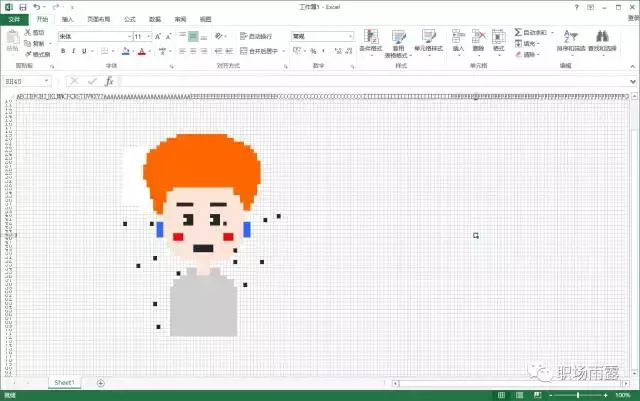This screenshot has width=640, height=401.
Task: Increase decimal places
Action: 338,51
